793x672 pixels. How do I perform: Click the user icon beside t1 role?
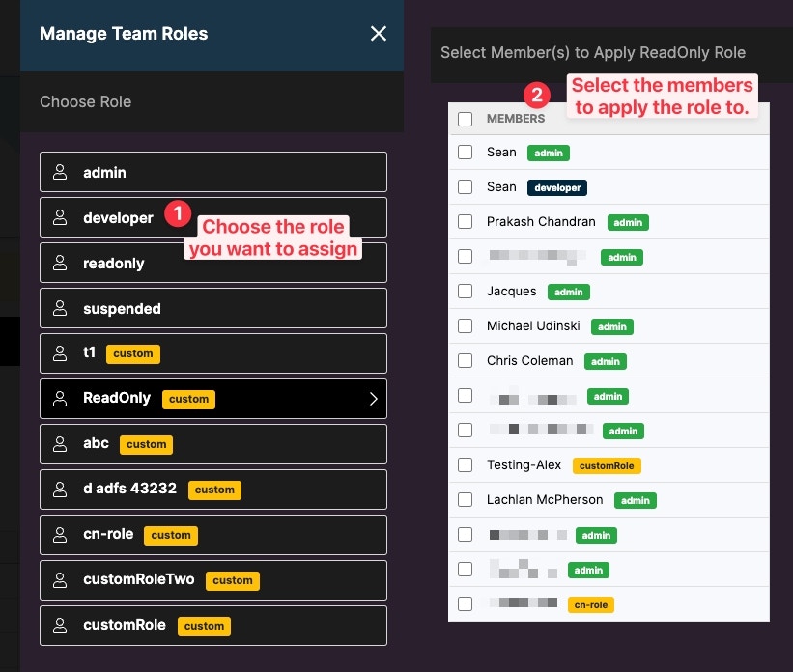(x=60, y=353)
